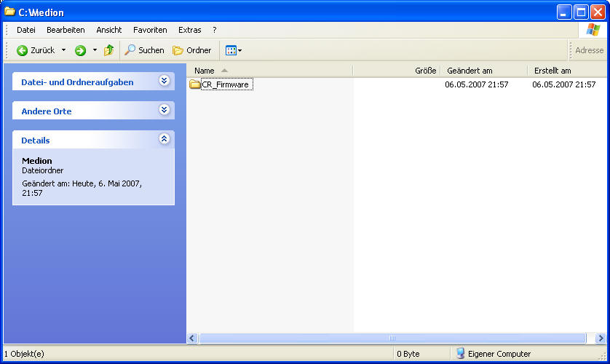This screenshot has height=364, width=610.
Task: Maximize the C:\Medion window
Action: tap(581, 12)
